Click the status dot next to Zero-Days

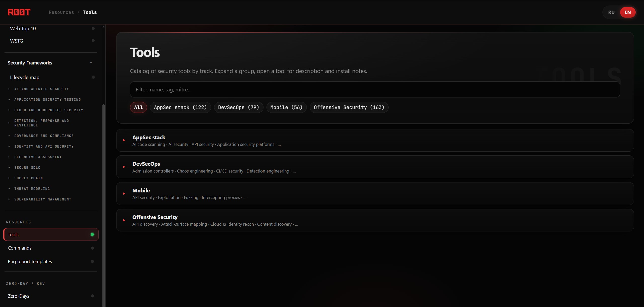pyautogui.click(x=92, y=296)
